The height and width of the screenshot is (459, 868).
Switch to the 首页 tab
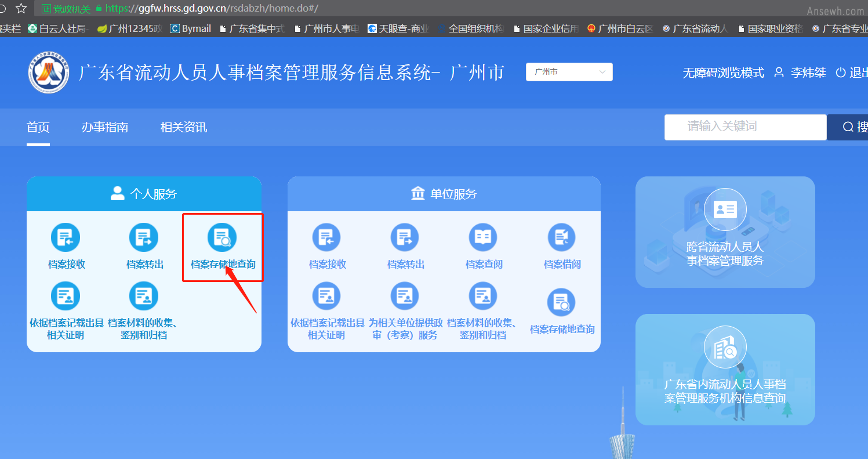tap(38, 127)
